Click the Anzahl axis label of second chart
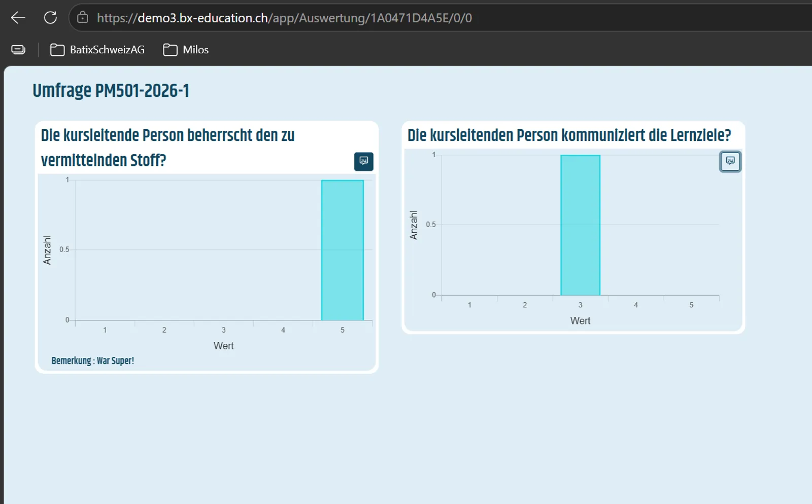812x504 pixels. coord(414,225)
